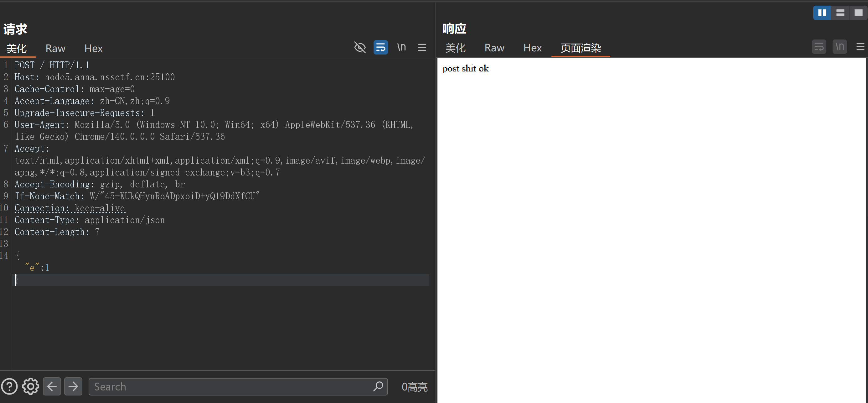Open the response Hex tab
Screen dimensions: 868x403
tap(532, 48)
